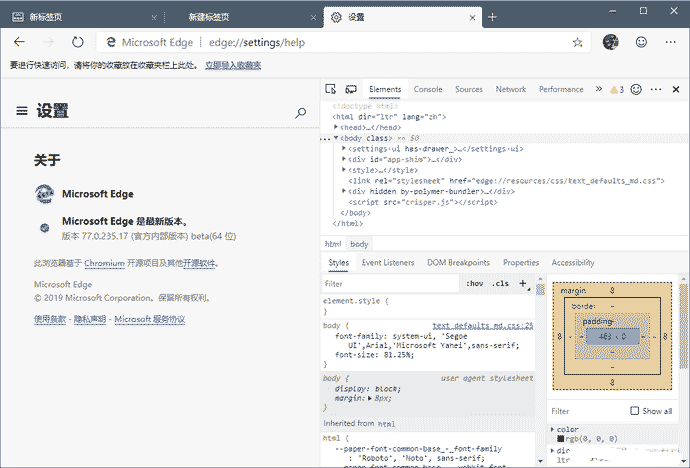Viewport: 690px width, 468px height.
Task: Expand the div app-shim node
Action: coord(344,159)
